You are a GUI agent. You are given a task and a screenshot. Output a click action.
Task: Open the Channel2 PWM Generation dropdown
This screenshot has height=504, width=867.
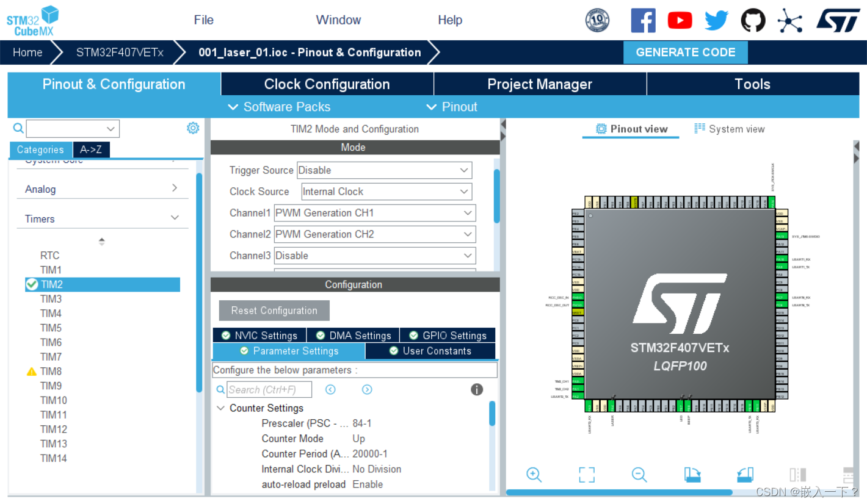[x=374, y=234]
